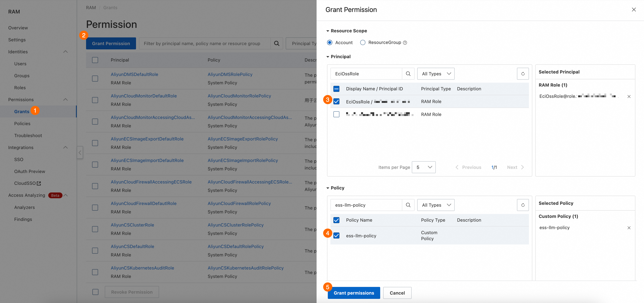Select the ResourceGroup radio option
644x303 pixels.
[x=362, y=42]
